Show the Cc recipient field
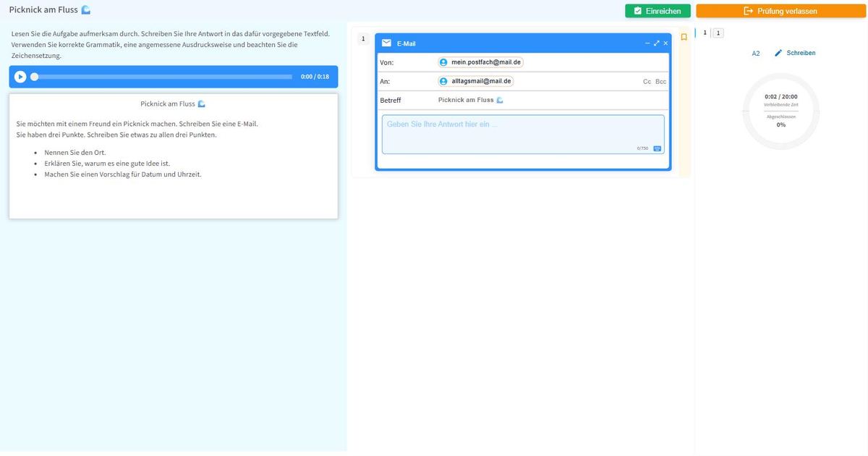 [647, 82]
